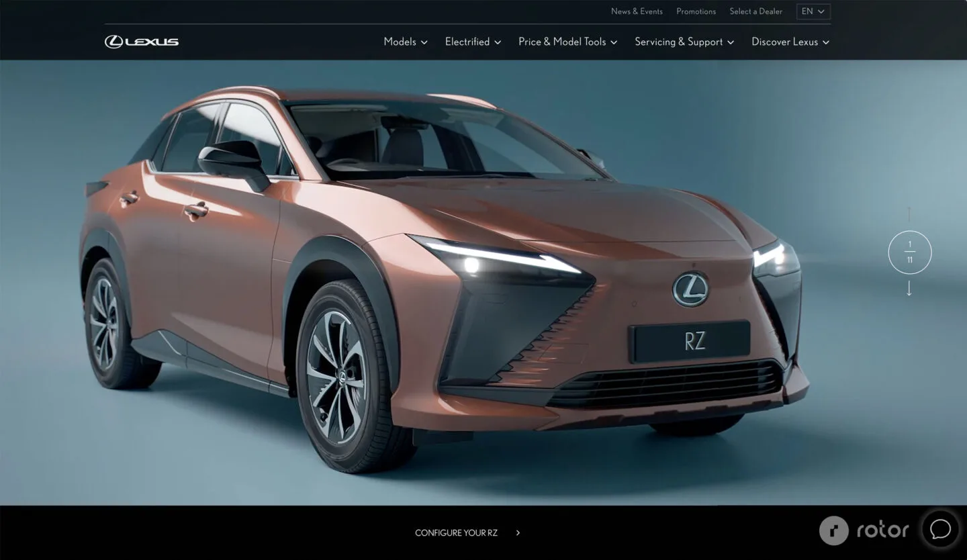Screen dimensions: 967x560
Task: Open the Promotions link
Action: click(x=696, y=11)
